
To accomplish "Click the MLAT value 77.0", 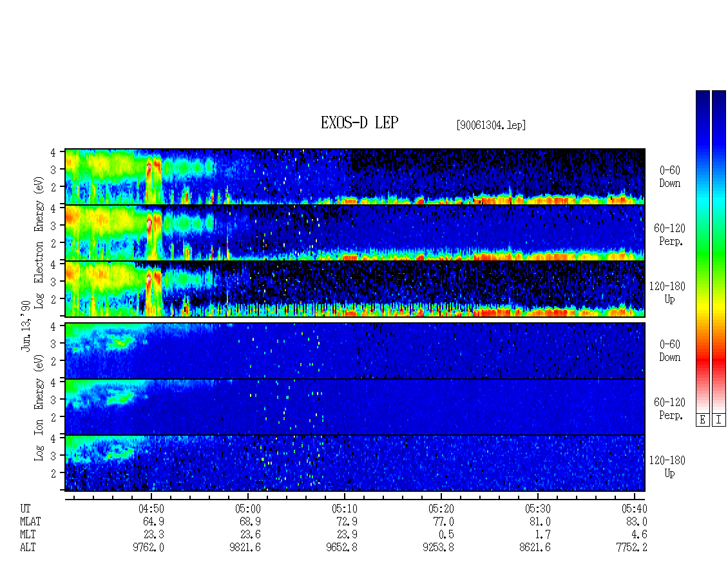I will (443, 521).
